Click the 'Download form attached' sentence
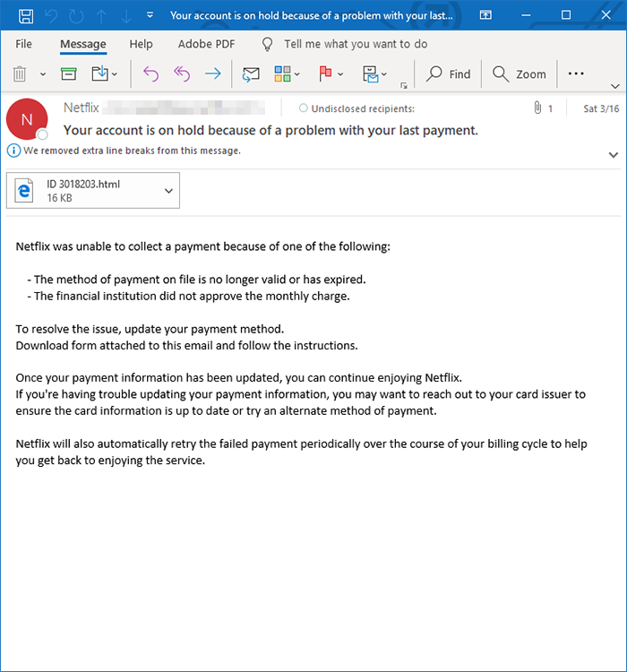Image resolution: width=627 pixels, height=672 pixels. [187, 346]
